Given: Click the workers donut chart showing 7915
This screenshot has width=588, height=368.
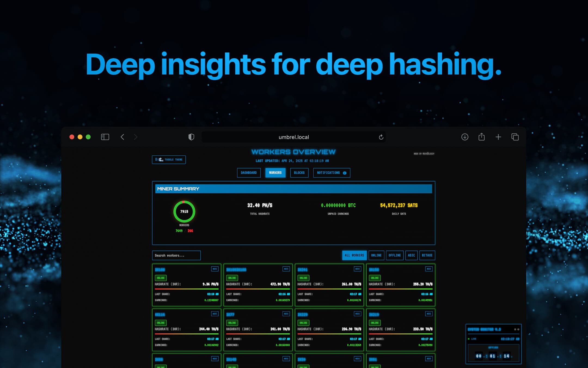Looking at the screenshot, I should [184, 212].
